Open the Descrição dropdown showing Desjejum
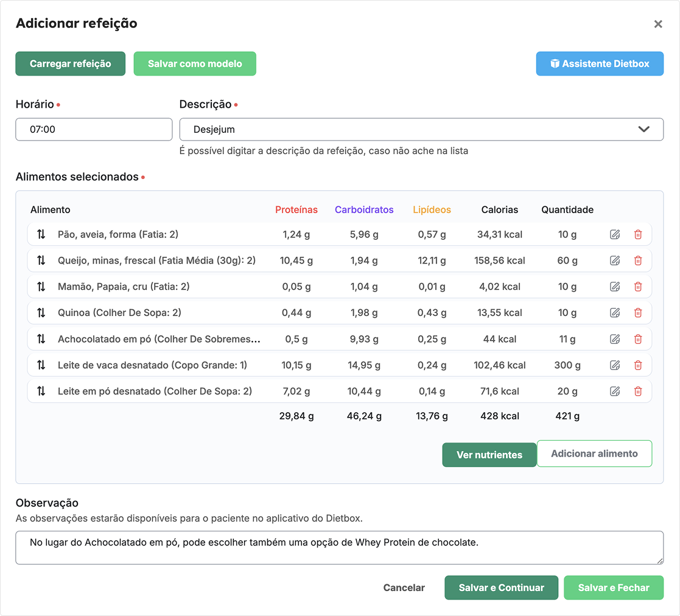The width and height of the screenshot is (680, 616). 414,130
